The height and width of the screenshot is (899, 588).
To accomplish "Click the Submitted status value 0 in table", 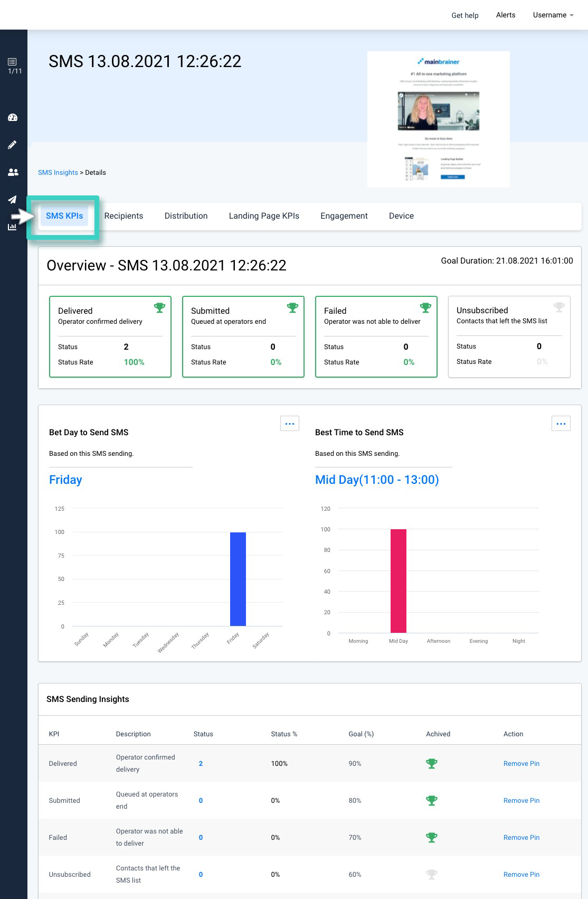I will point(201,801).
